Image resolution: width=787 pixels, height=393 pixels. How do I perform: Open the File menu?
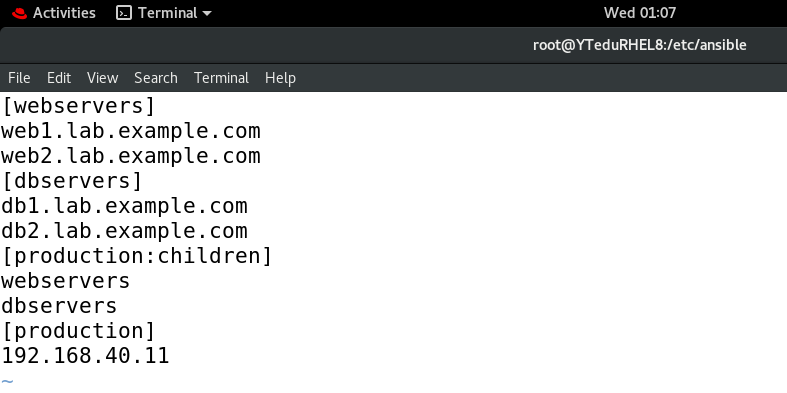[19, 78]
